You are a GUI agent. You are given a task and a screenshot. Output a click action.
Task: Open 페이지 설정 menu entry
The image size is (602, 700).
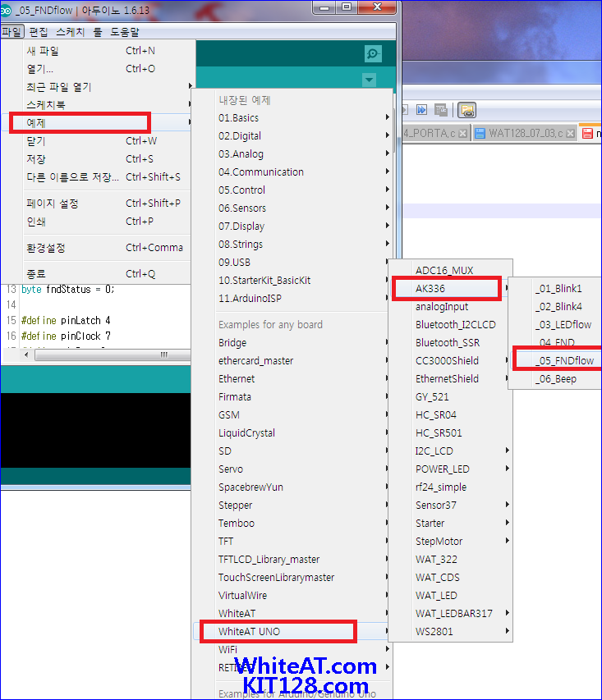102,204
